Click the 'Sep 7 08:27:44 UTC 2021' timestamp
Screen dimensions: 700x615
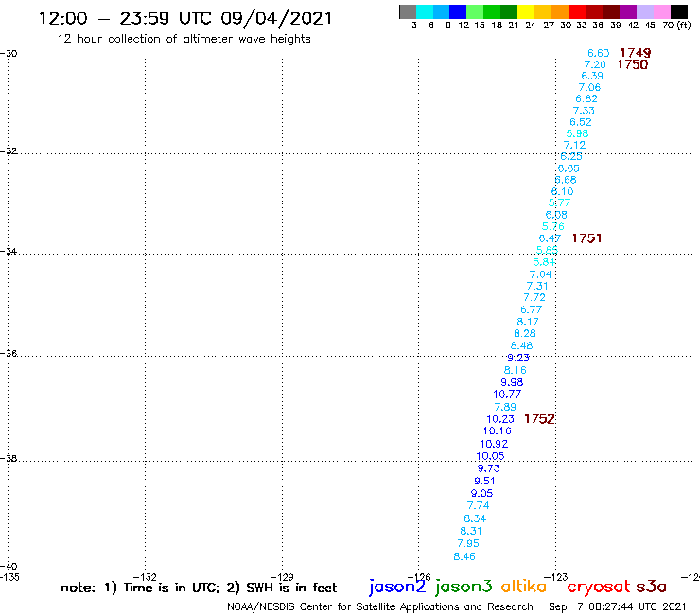tap(617, 606)
